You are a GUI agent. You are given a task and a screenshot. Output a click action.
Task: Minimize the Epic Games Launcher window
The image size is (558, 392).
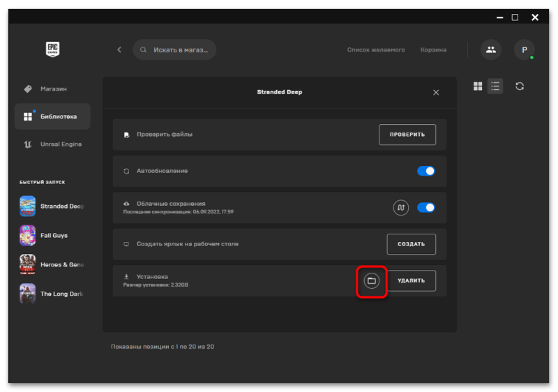pyautogui.click(x=499, y=17)
